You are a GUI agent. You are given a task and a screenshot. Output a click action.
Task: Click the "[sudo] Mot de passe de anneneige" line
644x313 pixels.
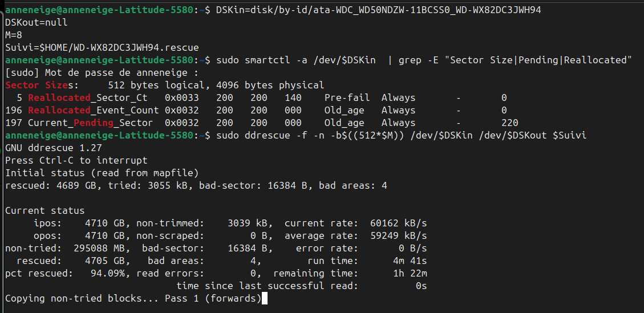pos(102,73)
